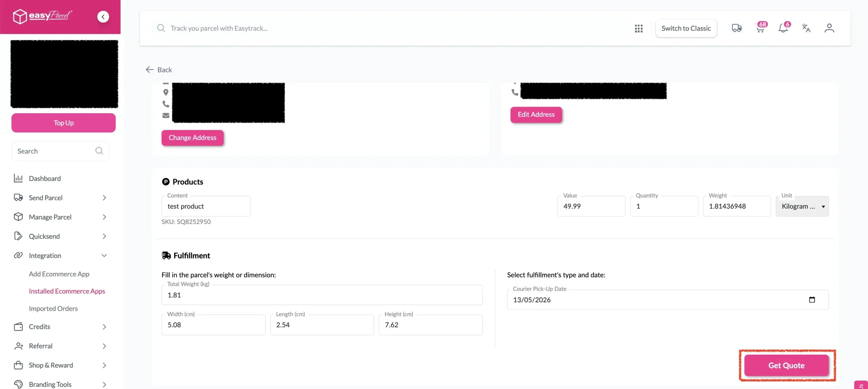This screenshot has width=868, height=389.
Task: Click the Manage Parcel box icon
Action: pos(18,217)
